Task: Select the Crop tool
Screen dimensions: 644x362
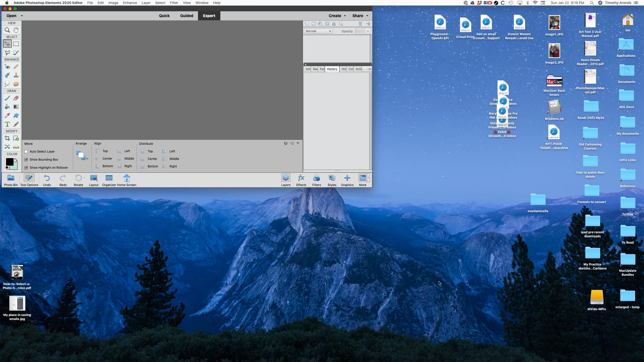Action: (x=7, y=138)
